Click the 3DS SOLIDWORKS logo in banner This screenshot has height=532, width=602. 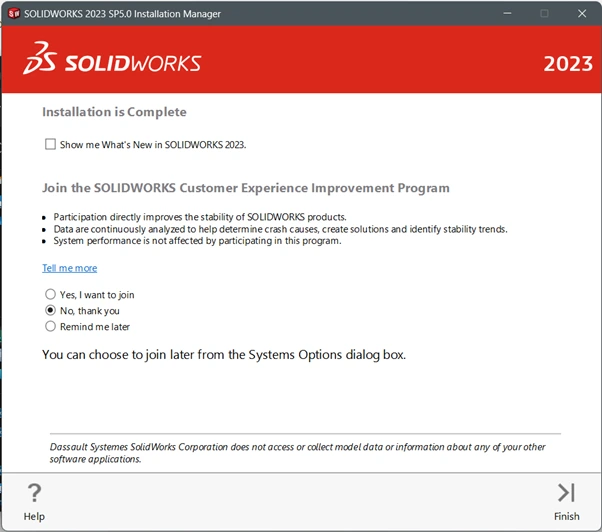point(112,58)
